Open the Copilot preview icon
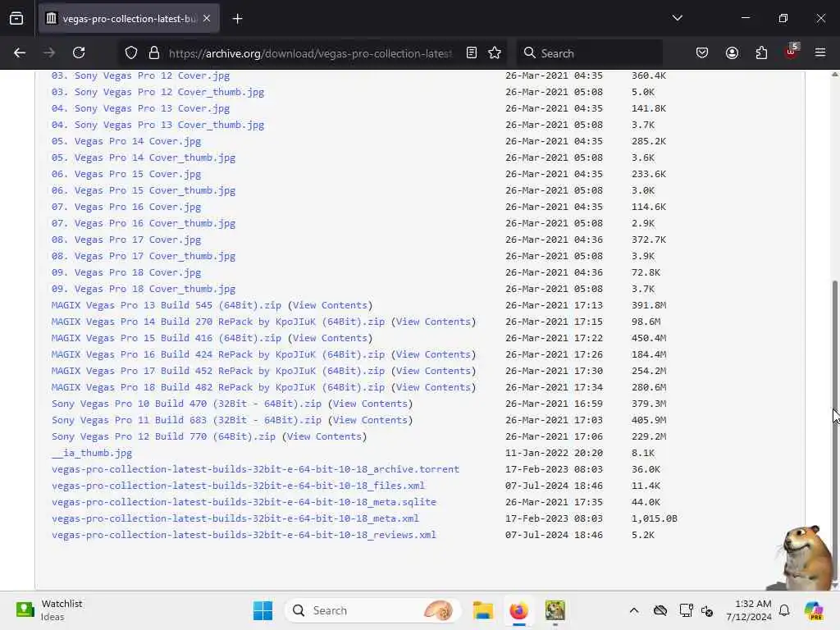The image size is (840, 630). click(814, 610)
